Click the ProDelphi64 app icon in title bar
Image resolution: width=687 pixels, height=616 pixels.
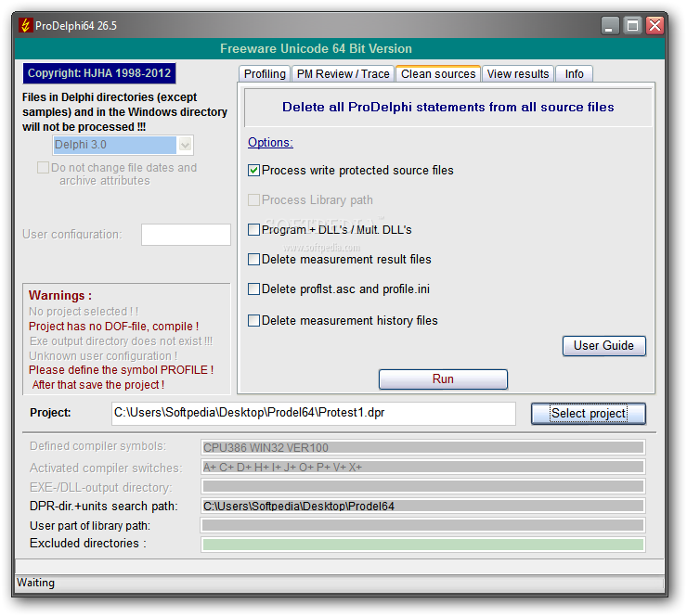tap(25, 25)
